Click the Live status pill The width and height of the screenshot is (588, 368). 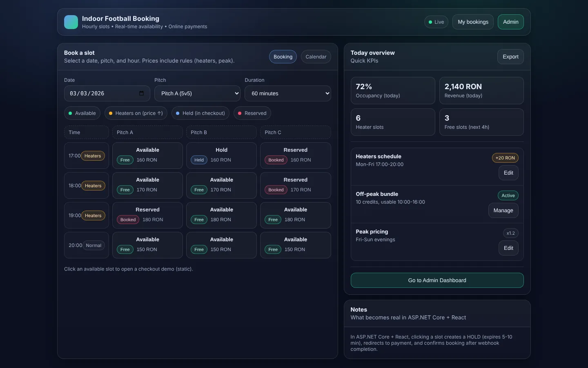pyautogui.click(x=436, y=22)
